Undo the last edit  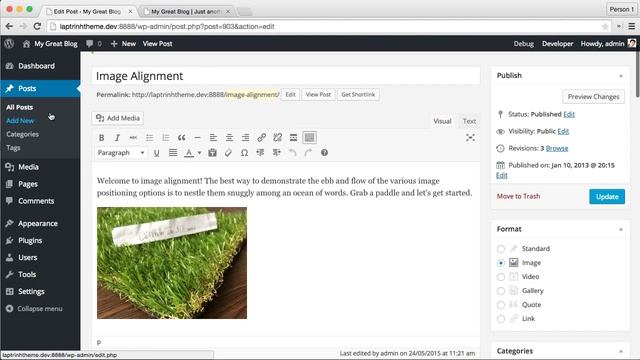[x=292, y=153]
